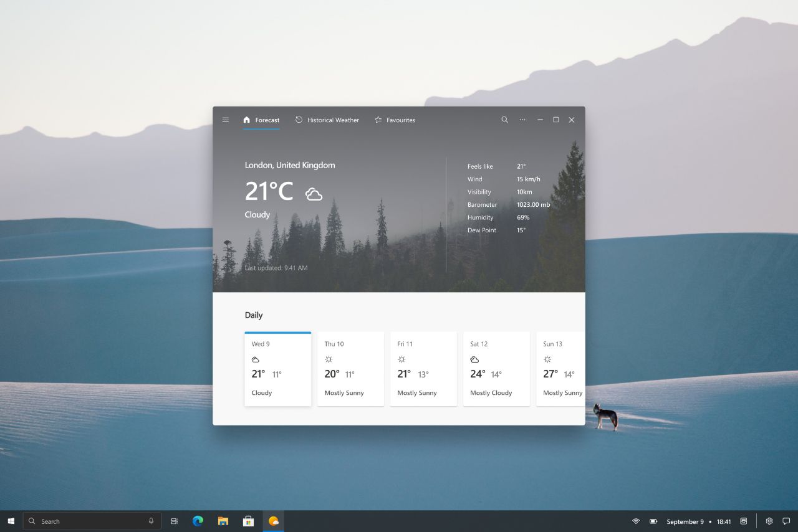Viewport: 798px width, 532px height.
Task: Click the 24° high on Sat 12
Action: click(478, 374)
